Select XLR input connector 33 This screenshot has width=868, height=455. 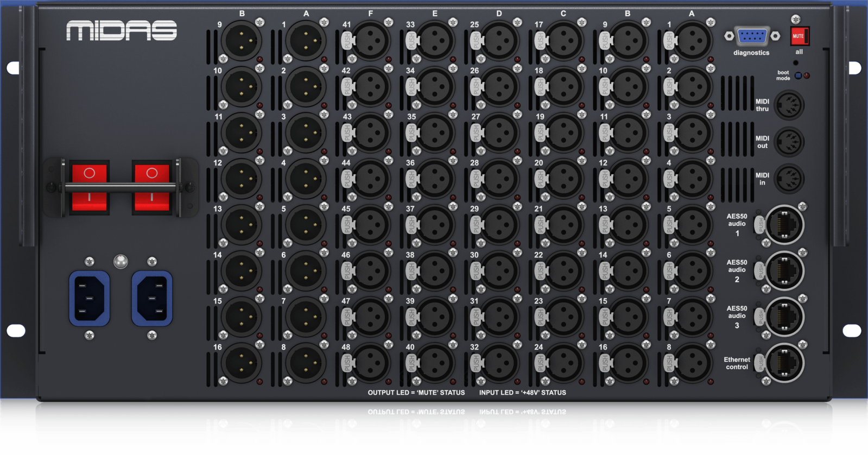pos(435,41)
